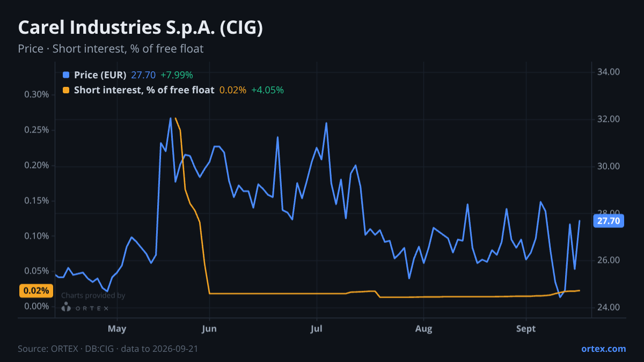Click the 24.00 right axis label
This screenshot has width=644, height=362.
[609, 307]
